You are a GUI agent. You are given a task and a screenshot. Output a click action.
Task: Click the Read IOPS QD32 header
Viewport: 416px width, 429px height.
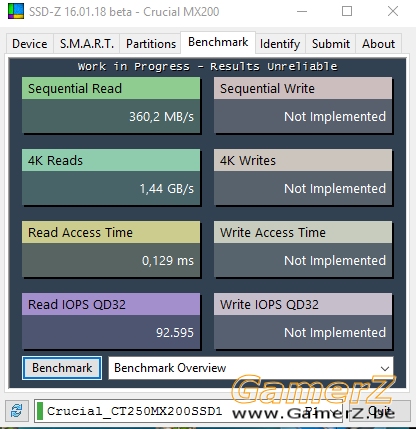111,304
